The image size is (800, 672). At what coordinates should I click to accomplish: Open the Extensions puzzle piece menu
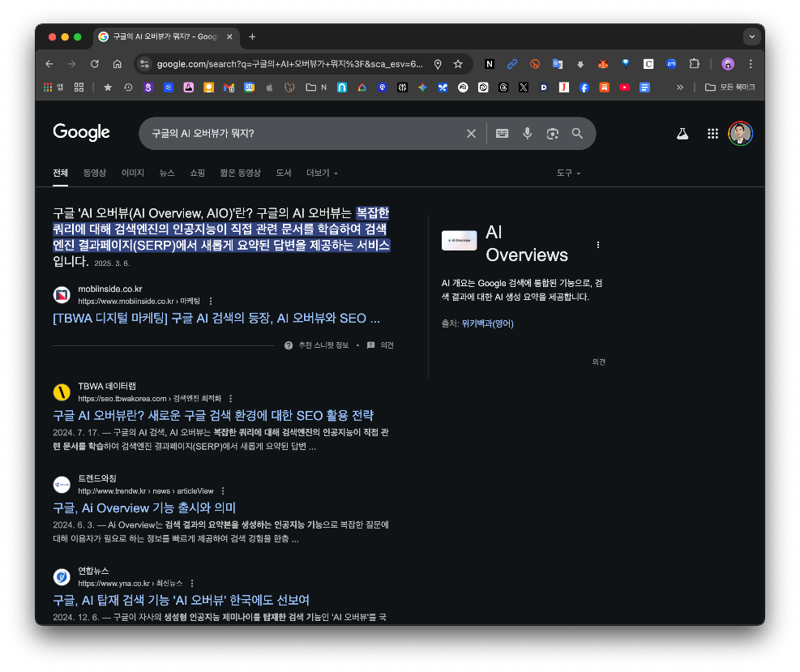[694, 64]
